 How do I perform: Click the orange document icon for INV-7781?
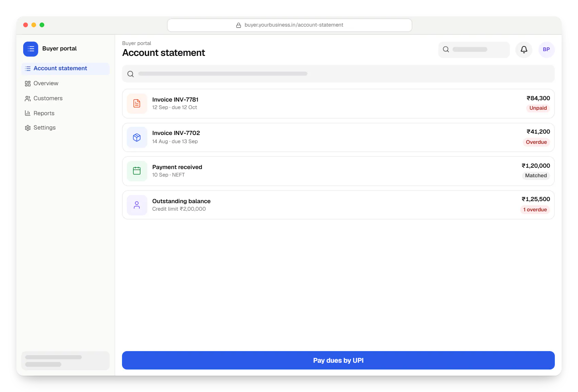click(x=137, y=104)
